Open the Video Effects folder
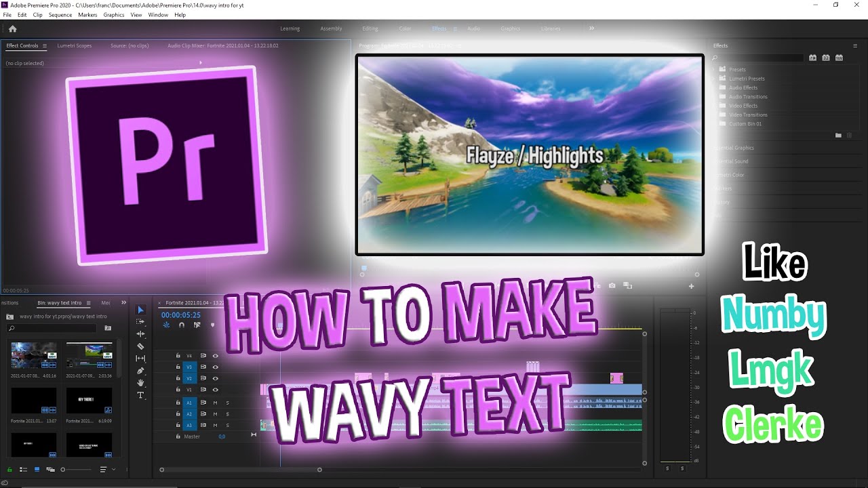Image resolution: width=868 pixels, height=488 pixels. coord(743,106)
